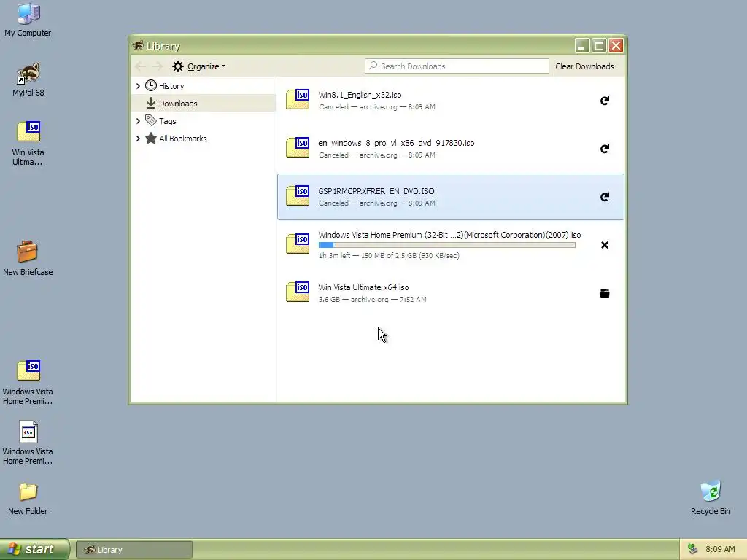The image size is (747, 560).
Task: Click the All Bookmarks star icon
Action: coord(150,138)
